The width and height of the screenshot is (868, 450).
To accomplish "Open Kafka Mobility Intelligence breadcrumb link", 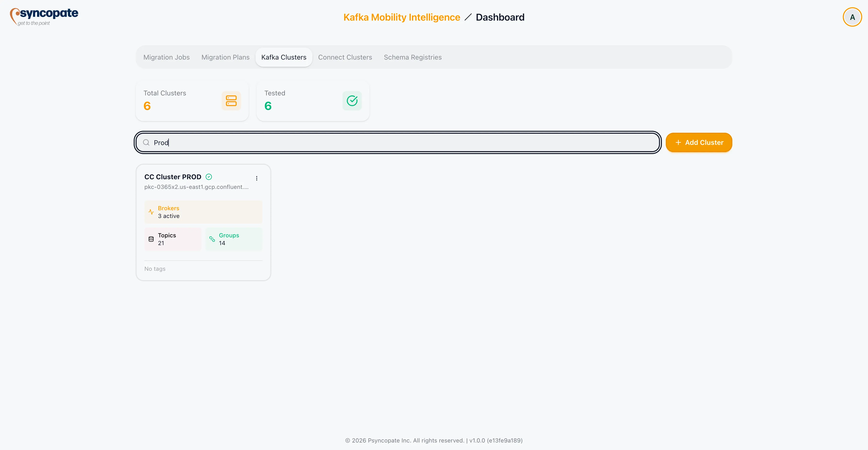I will 401,17.
